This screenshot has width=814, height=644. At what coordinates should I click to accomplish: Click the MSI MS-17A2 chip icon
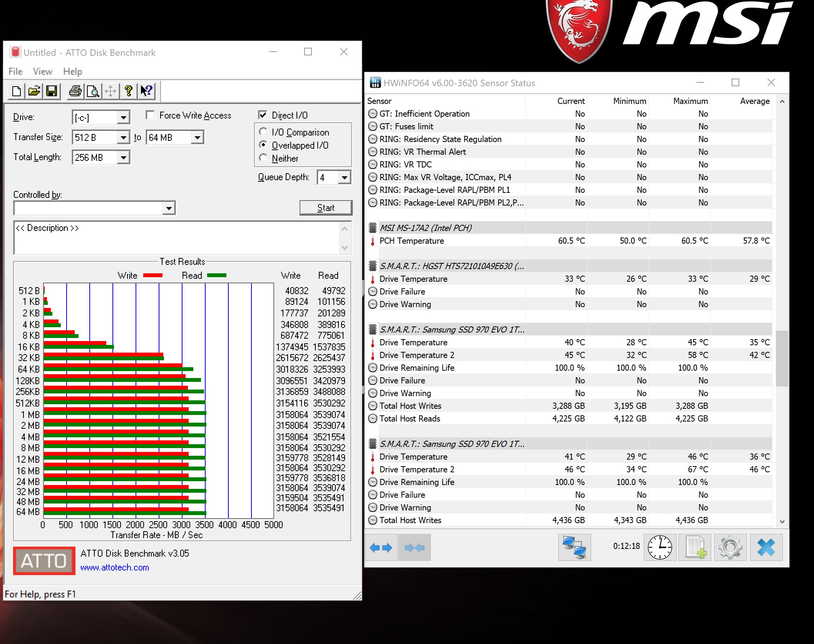coord(372,228)
